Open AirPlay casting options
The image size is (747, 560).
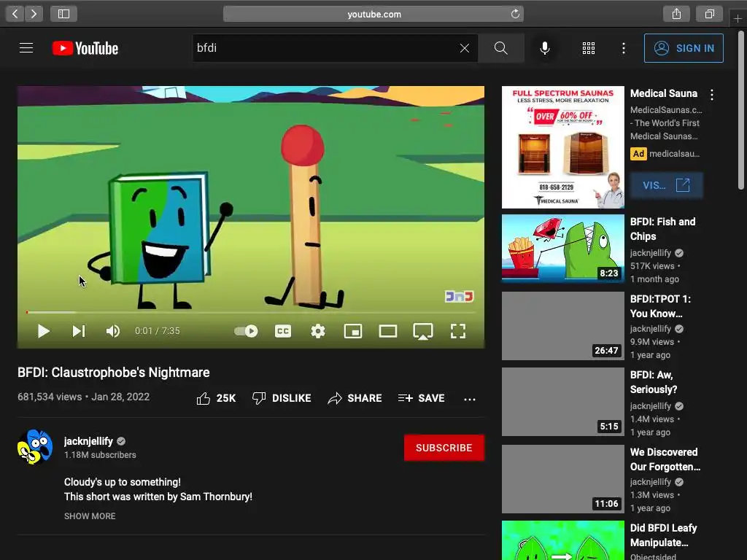coord(423,331)
